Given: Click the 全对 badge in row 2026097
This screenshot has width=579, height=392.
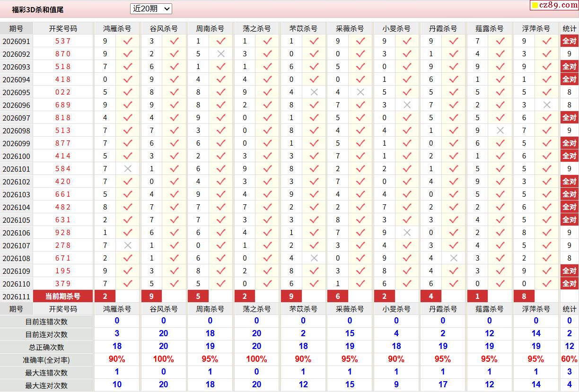Looking at the screenshot, I should (x=569, y=118).
